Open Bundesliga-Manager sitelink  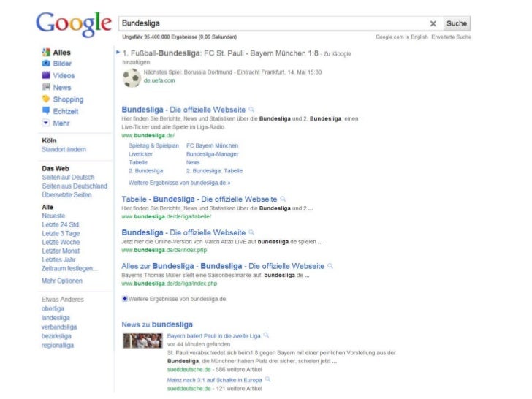coord(213,154)
